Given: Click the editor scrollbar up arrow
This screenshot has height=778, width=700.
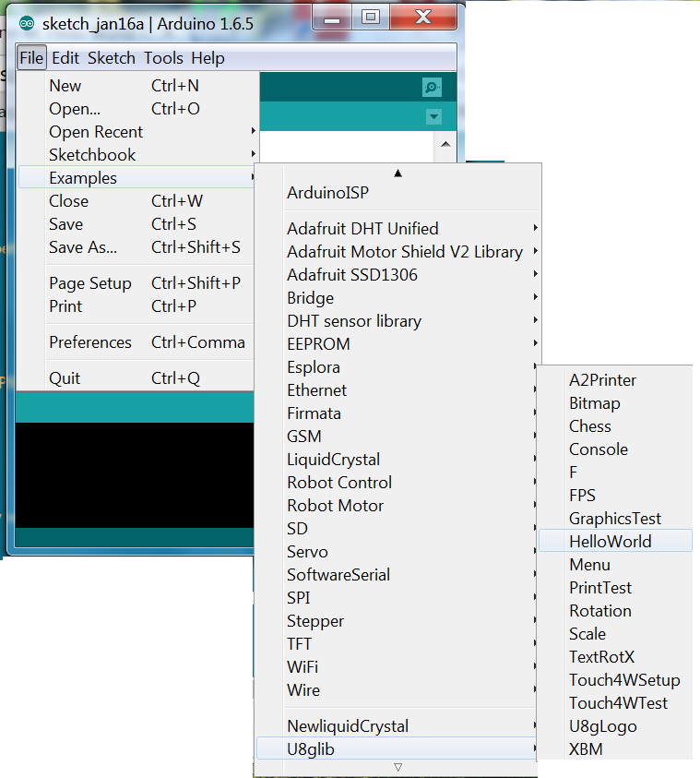Looking at the screenshot, I should tap(445, 144).
